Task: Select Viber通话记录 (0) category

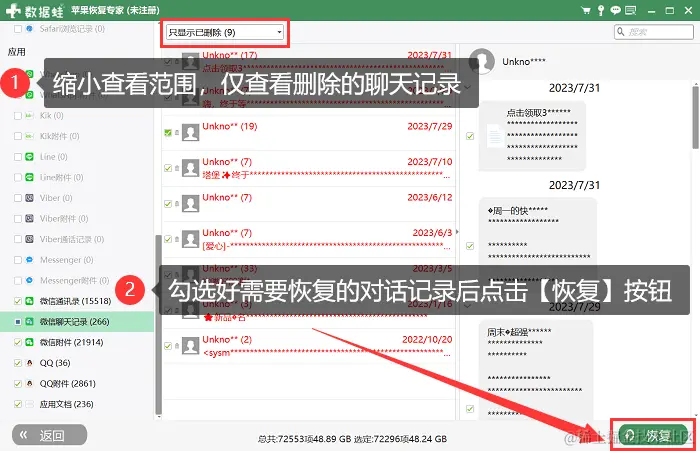Action: point(72,239)
